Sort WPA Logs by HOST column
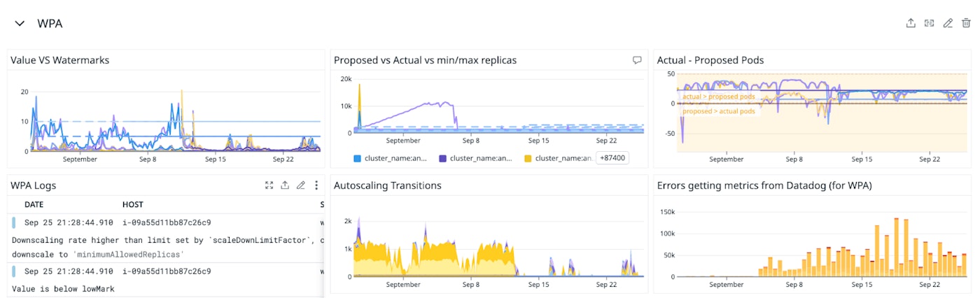This screenshot has width=980, height=298. coord(132,204)
